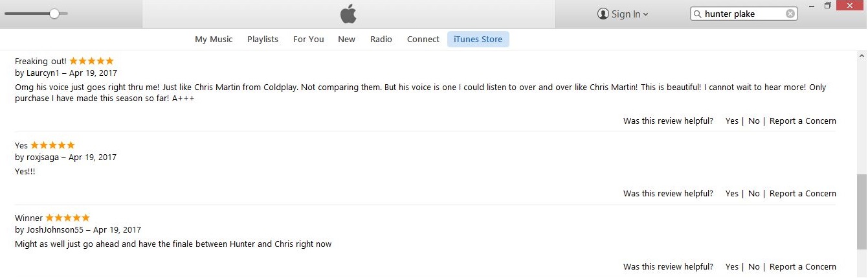
Task: Adjust the volume slider knob
Action: point(54,14)
